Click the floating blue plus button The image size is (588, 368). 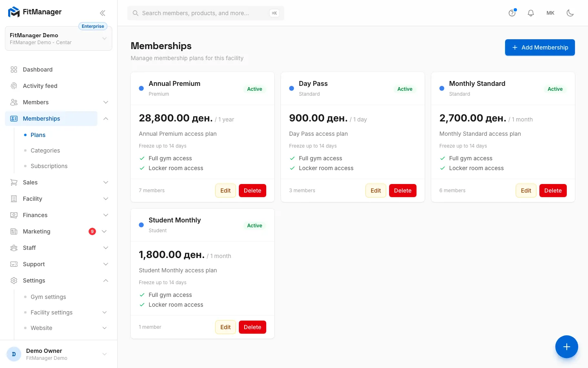(567, 347)
